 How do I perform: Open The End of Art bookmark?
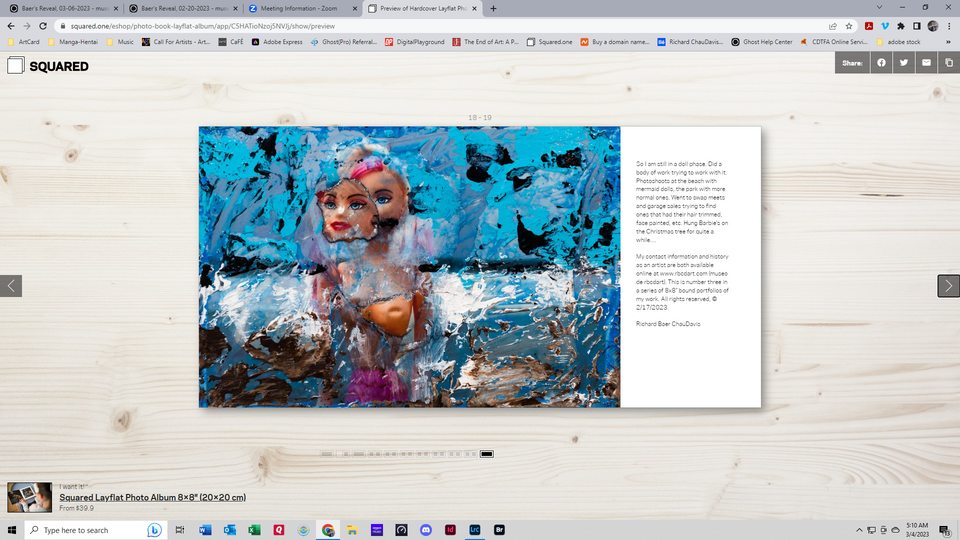tap(486, 42)
